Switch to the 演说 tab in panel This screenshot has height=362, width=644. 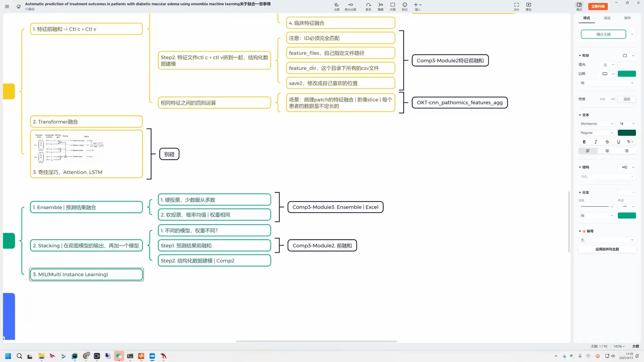[607, 18]
